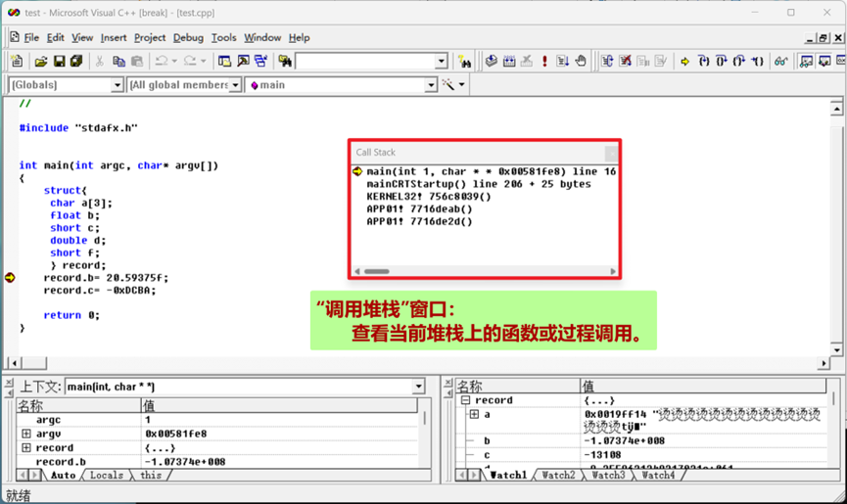This screenshot has width=847, height=504.
Task: Expand the a member under record
Action: [x=474, y=414]
